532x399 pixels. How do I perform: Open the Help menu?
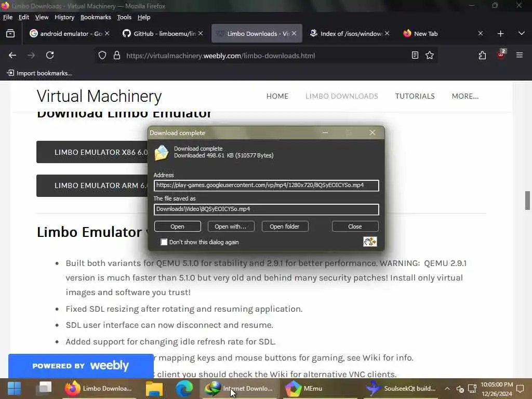(144, 17)
